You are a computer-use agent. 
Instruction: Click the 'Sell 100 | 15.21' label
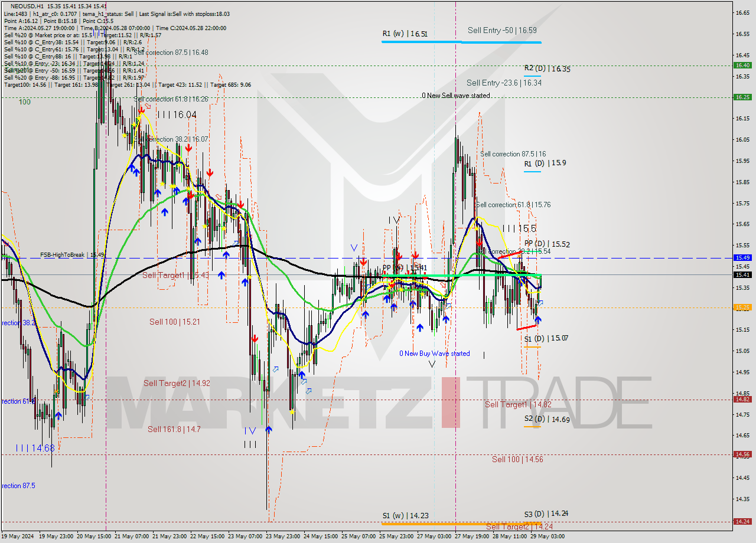point(175,322)
